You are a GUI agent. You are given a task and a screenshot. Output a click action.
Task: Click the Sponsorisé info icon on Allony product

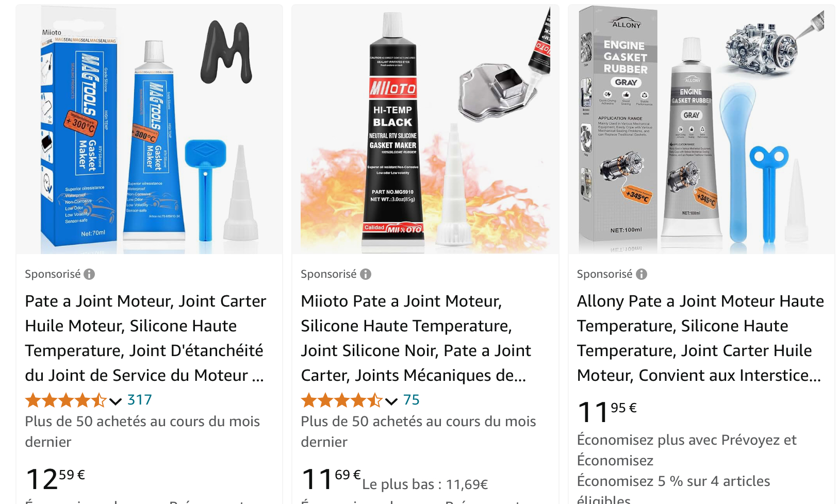pyautogui.click(x=642, y=274)
